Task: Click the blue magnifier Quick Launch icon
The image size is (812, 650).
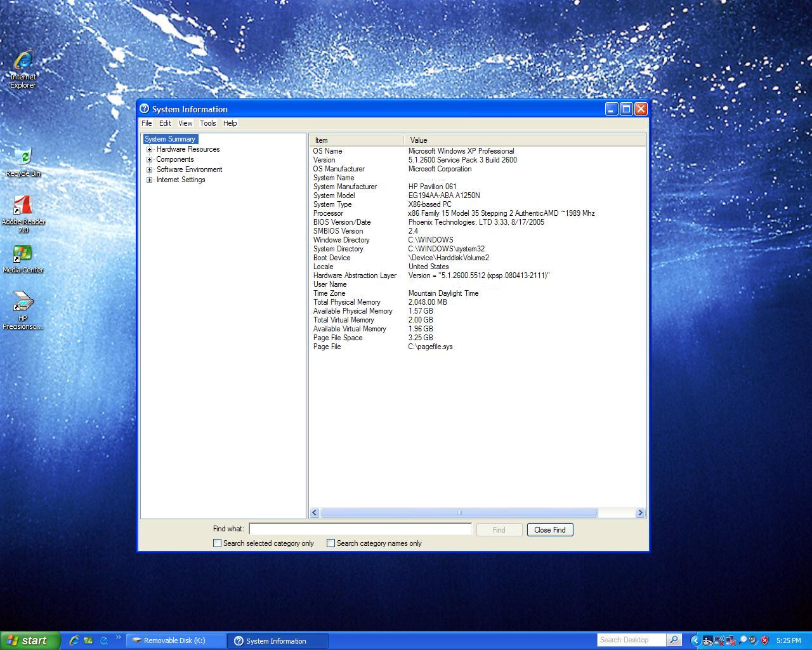Action: 103,640
